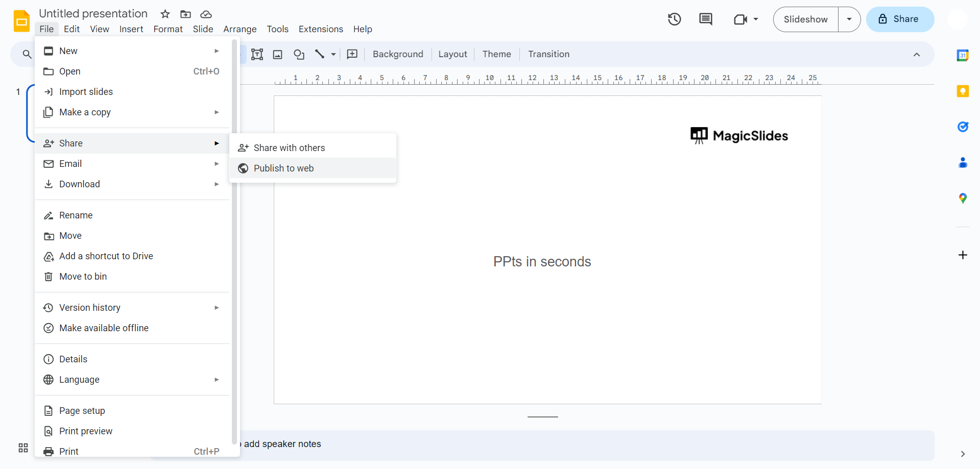Open document Details

133,359
